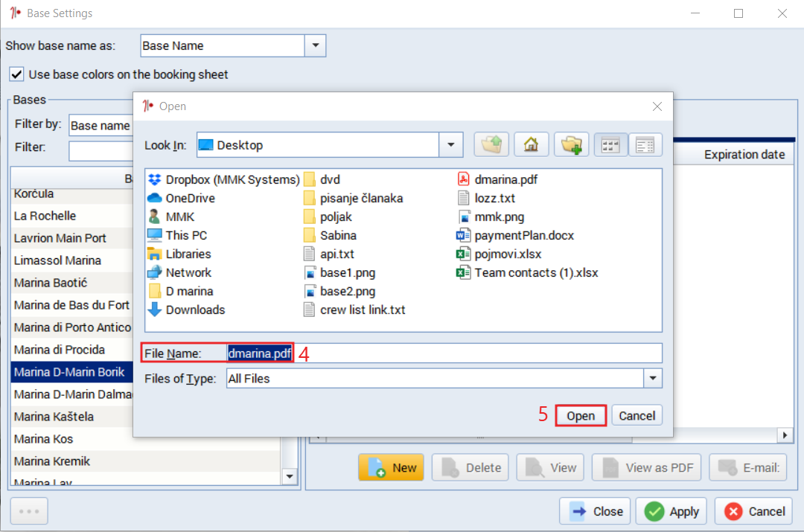This screenshot has height=532, width=804.
Task: Click the View document button
Action: 550,467
